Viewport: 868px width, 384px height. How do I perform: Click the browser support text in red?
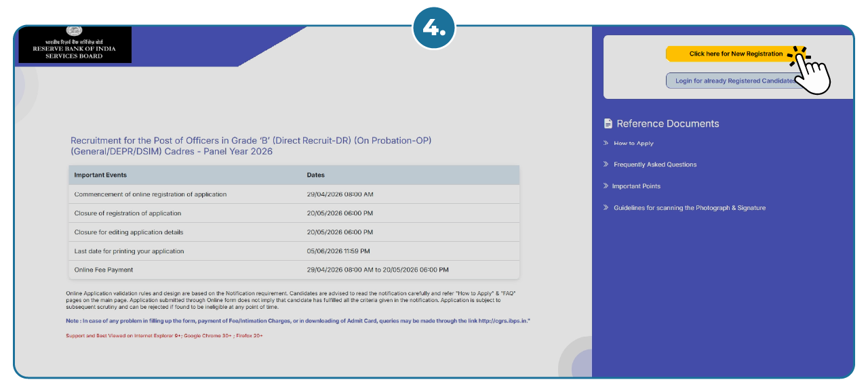(164, 335)
